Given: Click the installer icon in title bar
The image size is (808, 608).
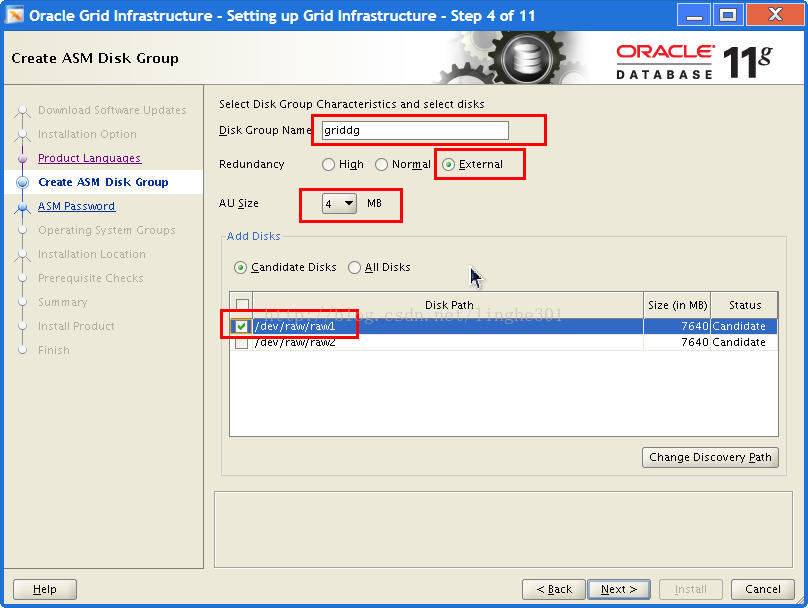Looking at the screenshot, I should point(15,15).
